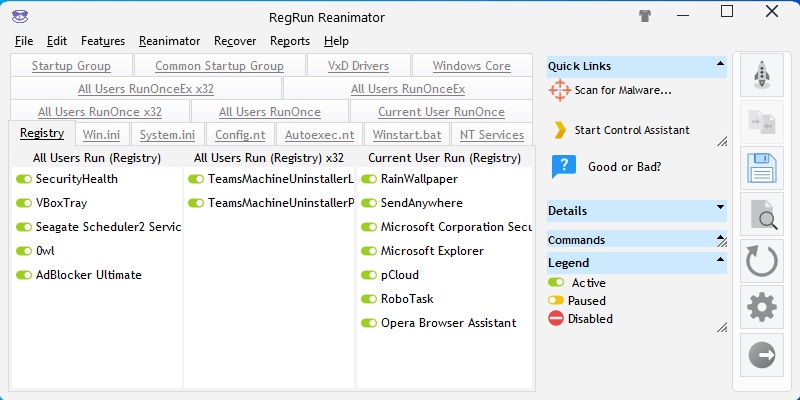800x400 pixels.
Task: Collapse the Legend section
Action: [x=720, y=262]
